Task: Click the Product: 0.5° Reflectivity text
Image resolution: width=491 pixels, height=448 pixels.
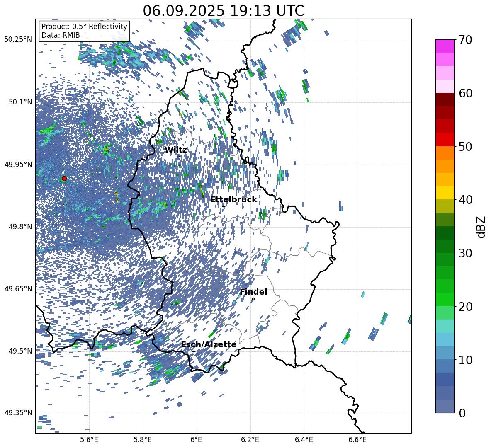Action: (84, 27)
